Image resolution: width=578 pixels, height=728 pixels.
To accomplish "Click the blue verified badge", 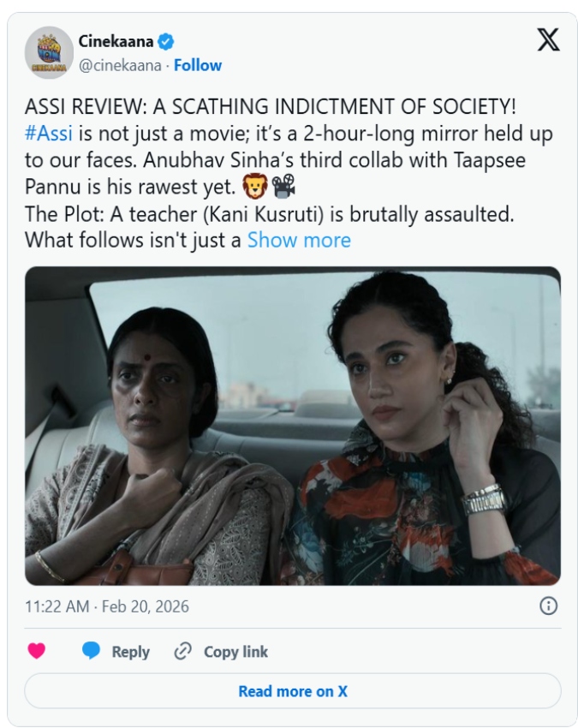I will pyautogui.click(x=168, y=41).
